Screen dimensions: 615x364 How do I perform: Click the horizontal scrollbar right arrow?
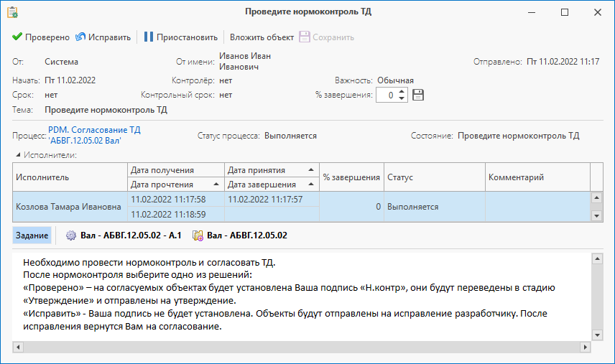[586, 347]
